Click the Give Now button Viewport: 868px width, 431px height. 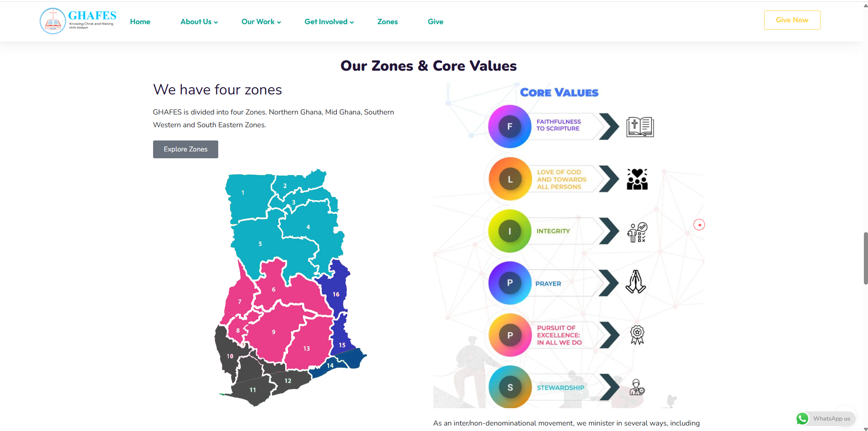792,20
